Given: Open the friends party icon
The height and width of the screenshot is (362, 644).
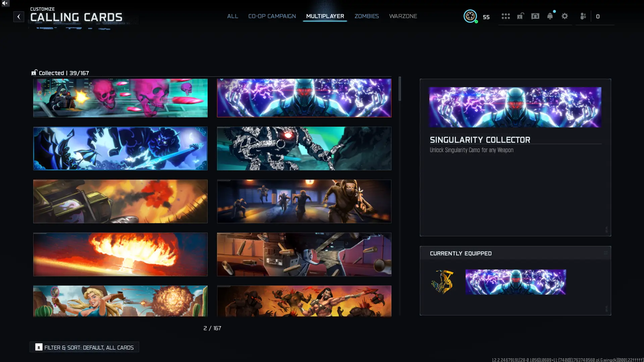Looking at the screenshot, I should pyautogui.click(x=583, y=16).
